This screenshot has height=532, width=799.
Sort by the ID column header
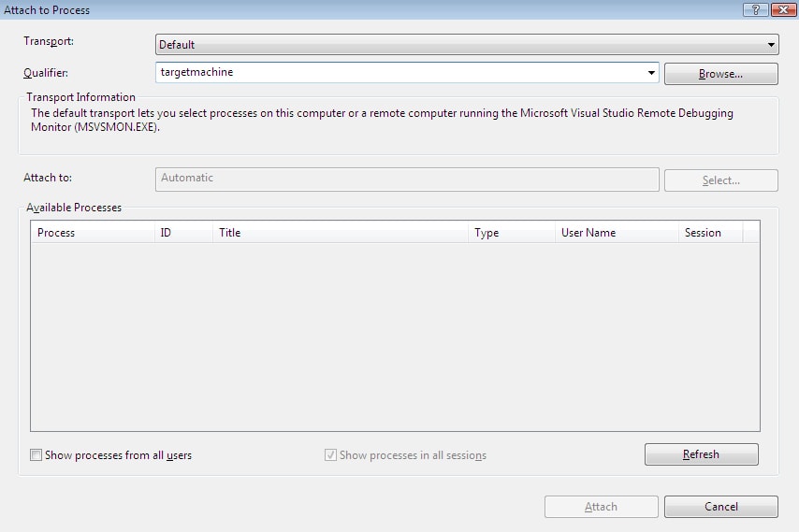point(183,232)
